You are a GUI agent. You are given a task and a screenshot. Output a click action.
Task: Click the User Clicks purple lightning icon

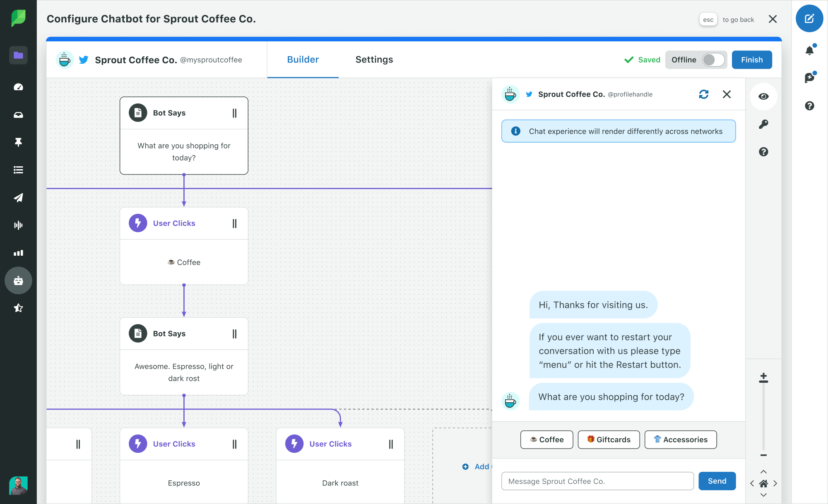click(138, 223)
